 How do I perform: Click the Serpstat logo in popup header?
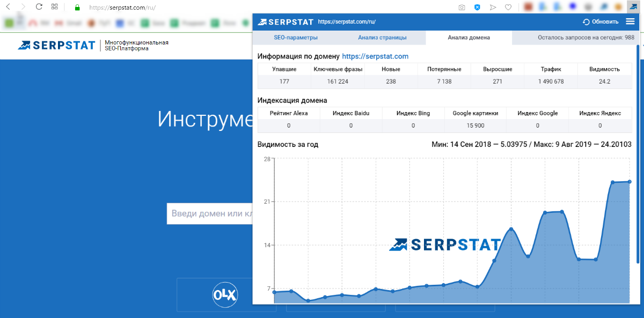(285, 22)
